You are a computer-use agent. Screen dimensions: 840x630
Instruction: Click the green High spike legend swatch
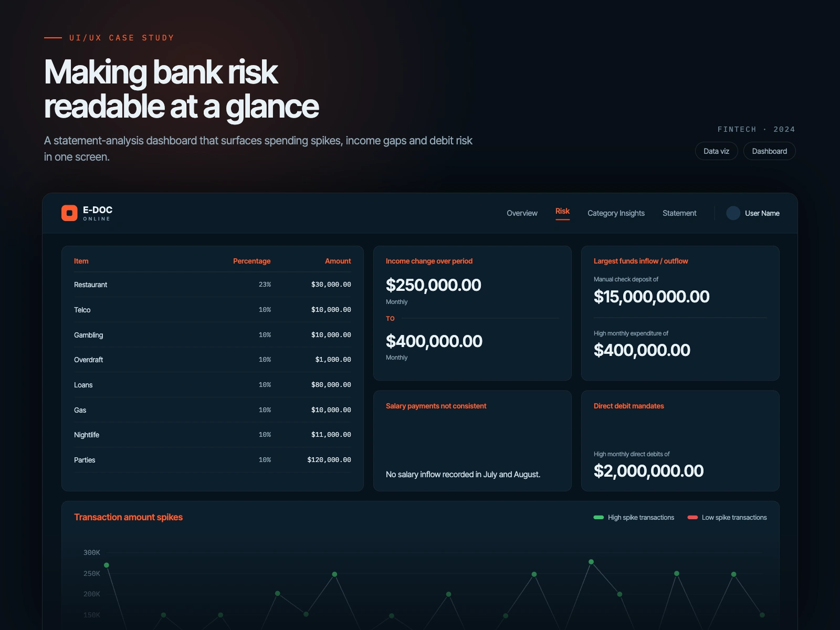tap(598, 518)
